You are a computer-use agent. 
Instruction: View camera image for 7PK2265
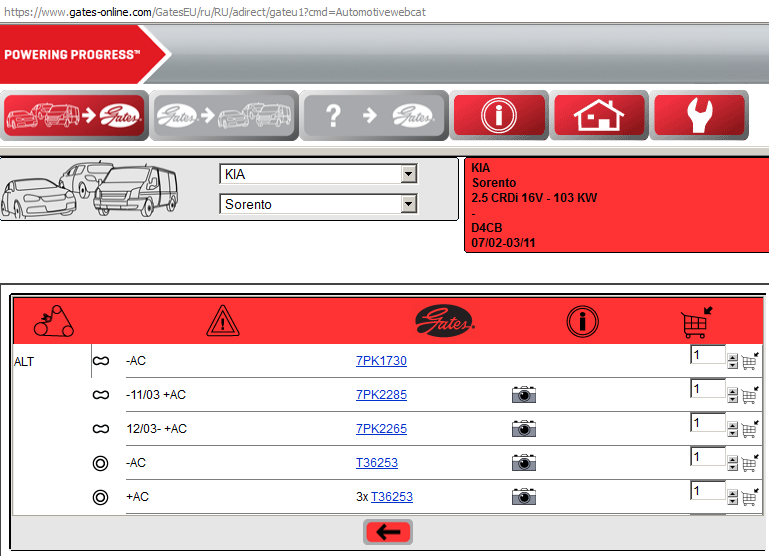pyautogui.click(x=524, y=430)
